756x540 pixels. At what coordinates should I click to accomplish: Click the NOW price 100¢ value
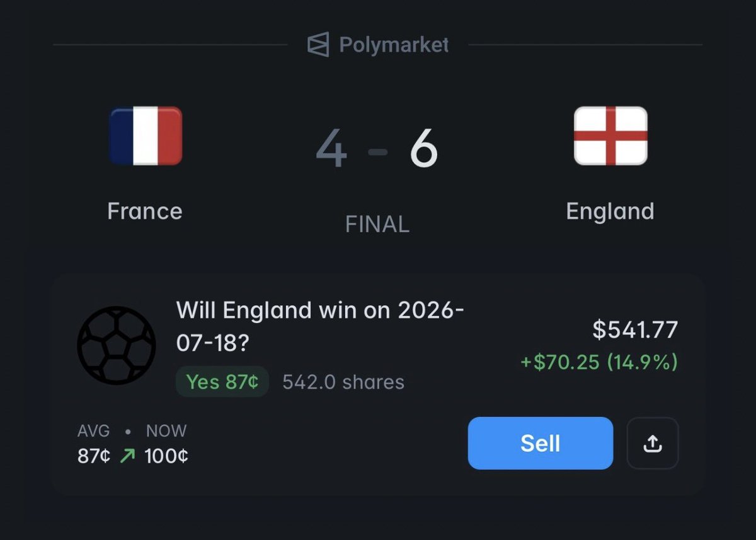166,456
